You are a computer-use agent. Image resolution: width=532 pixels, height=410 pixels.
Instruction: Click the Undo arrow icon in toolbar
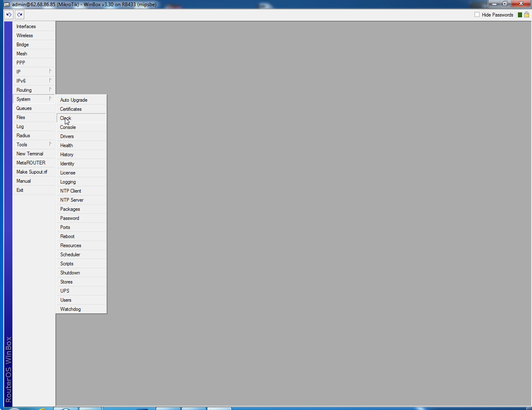coord(9,14)
